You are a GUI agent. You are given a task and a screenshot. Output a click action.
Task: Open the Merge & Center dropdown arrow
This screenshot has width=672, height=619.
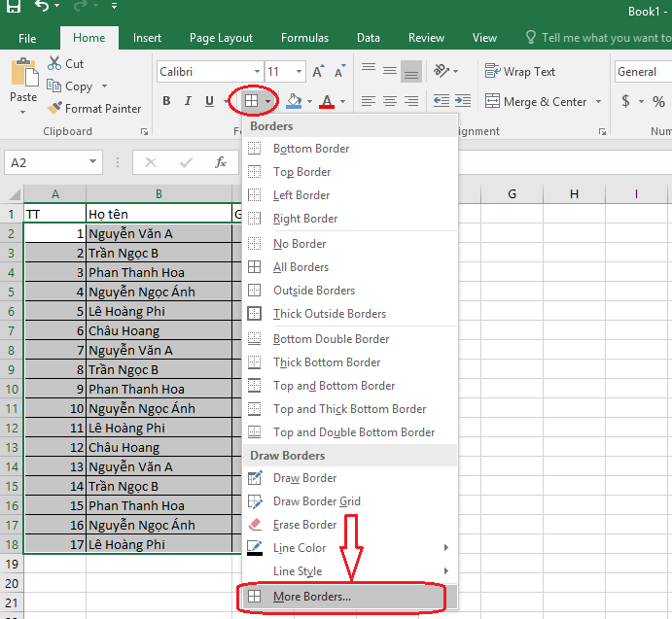coord(598,101)
